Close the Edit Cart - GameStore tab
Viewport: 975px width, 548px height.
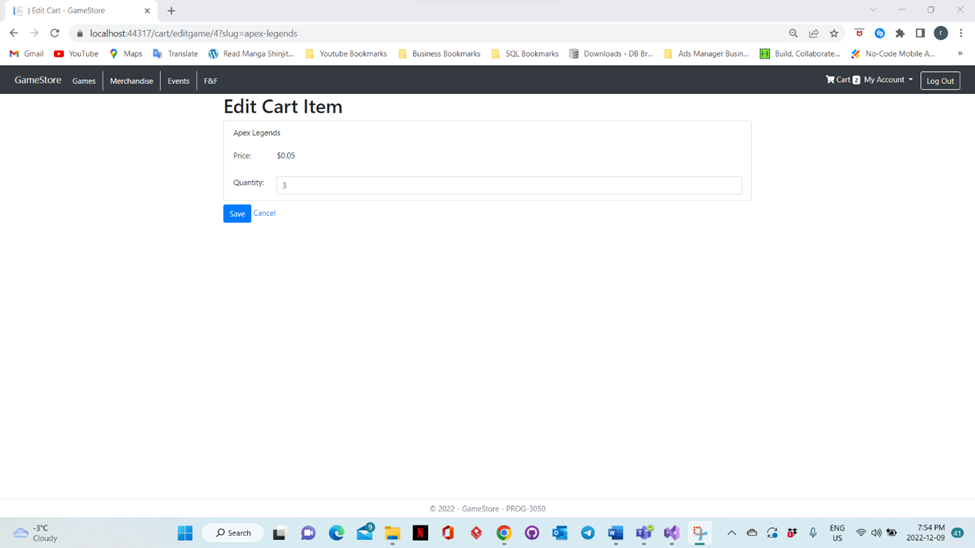pyautogui.click(x=147, y=11)
